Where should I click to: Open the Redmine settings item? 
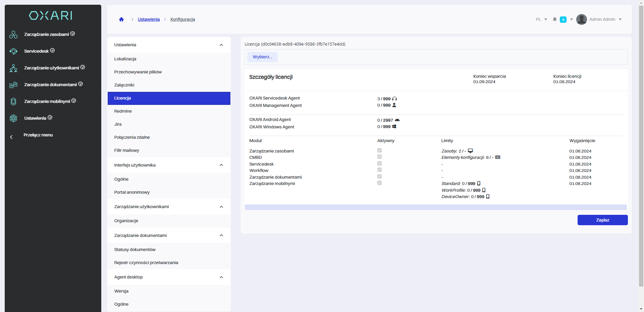click(123, 111)
